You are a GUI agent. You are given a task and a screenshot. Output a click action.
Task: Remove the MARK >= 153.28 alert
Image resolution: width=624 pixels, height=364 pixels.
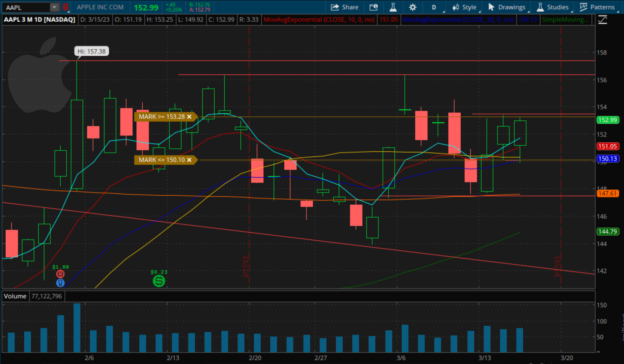(x=190, y=117)
